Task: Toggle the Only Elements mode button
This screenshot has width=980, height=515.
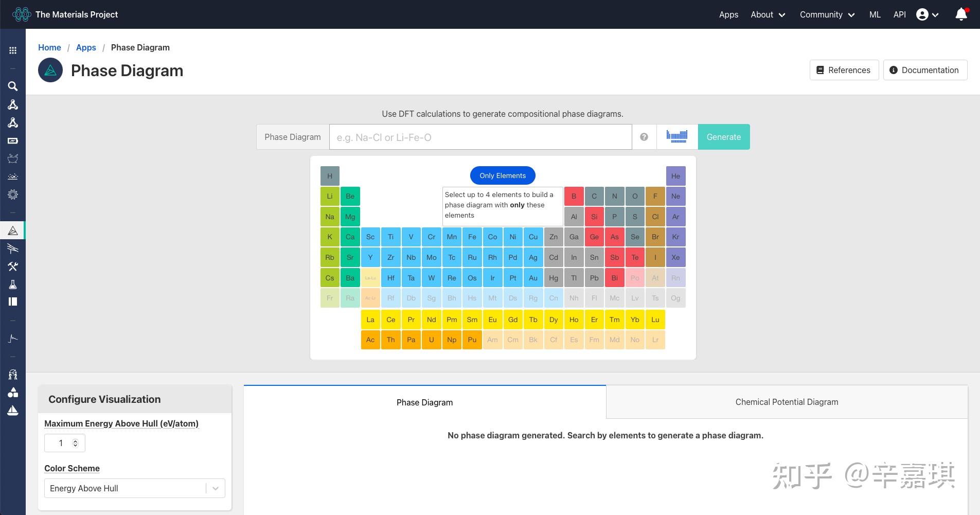Action: pyautogui.click(x=503, y=175)
